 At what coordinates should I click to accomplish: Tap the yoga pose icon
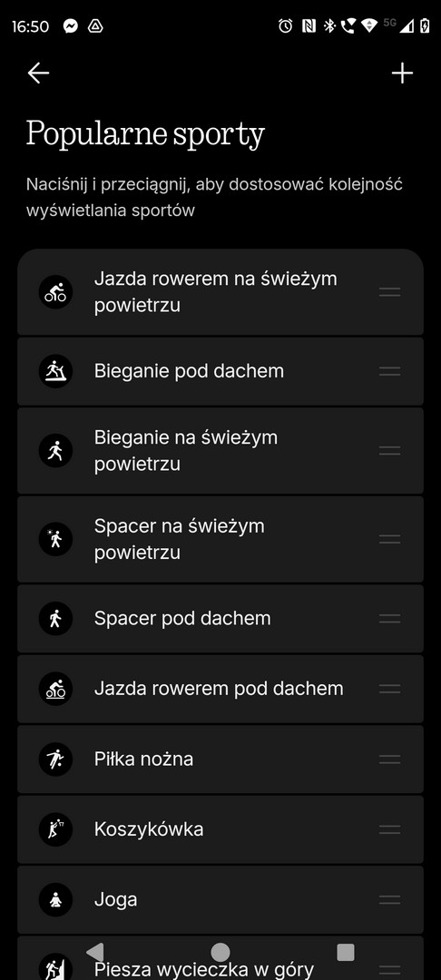(x=55, y=900)
